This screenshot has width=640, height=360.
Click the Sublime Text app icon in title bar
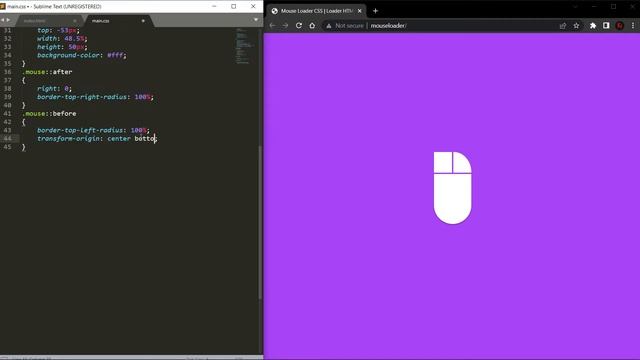click(x=3, y=7)
